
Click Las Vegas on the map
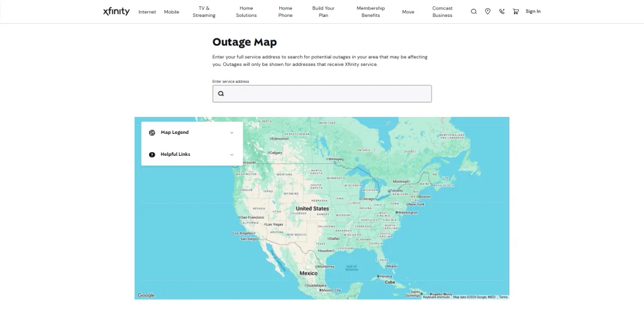274,224
